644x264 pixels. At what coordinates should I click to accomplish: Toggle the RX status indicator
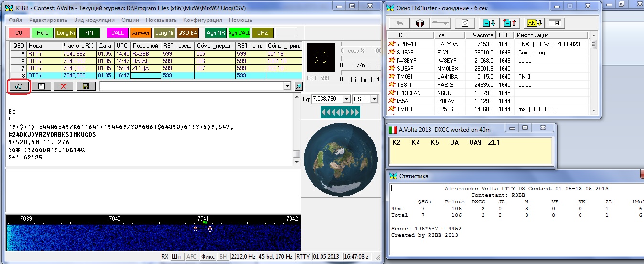(x=165, y=257)
